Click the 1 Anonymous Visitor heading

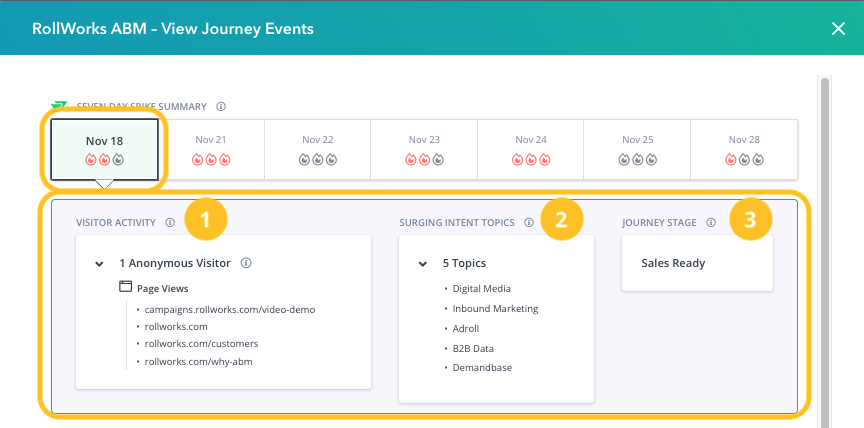[x=175, y=263]
